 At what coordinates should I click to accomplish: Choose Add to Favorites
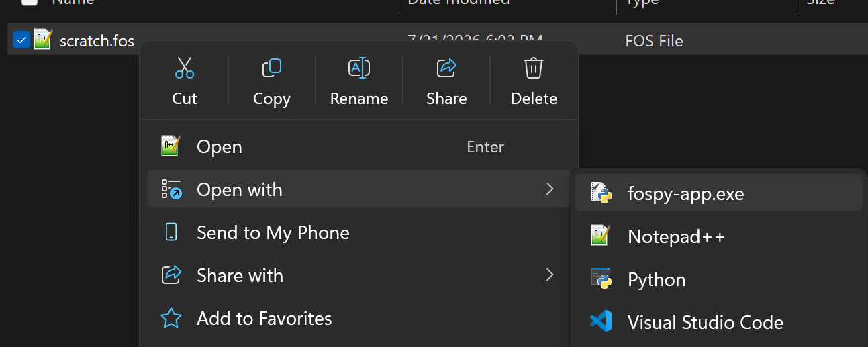pos(358,318)
